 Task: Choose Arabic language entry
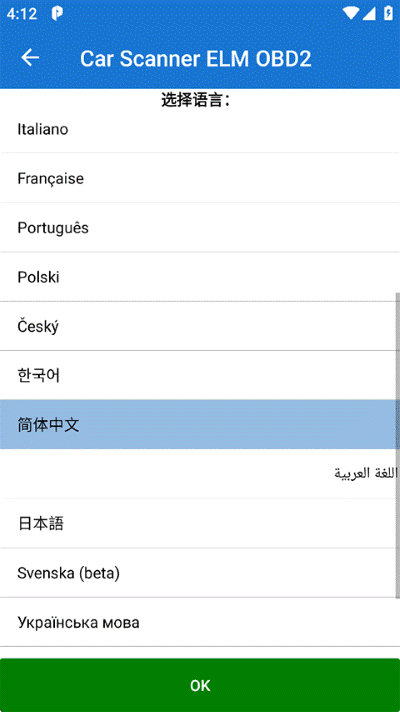tap(200, 474)
